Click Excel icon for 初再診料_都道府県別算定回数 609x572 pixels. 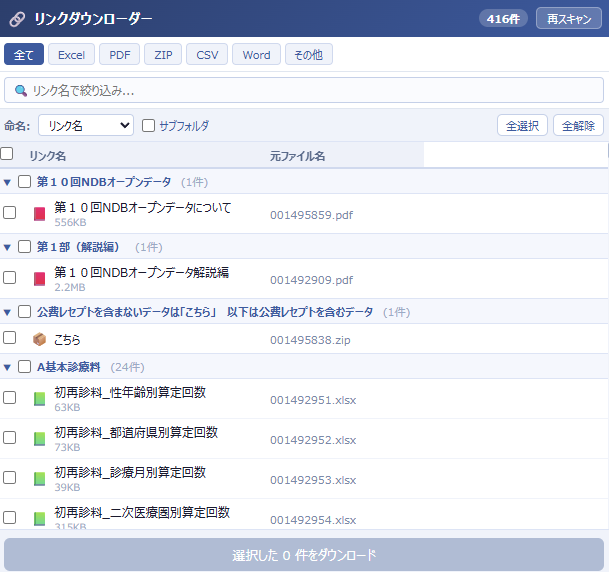point(40,439)
